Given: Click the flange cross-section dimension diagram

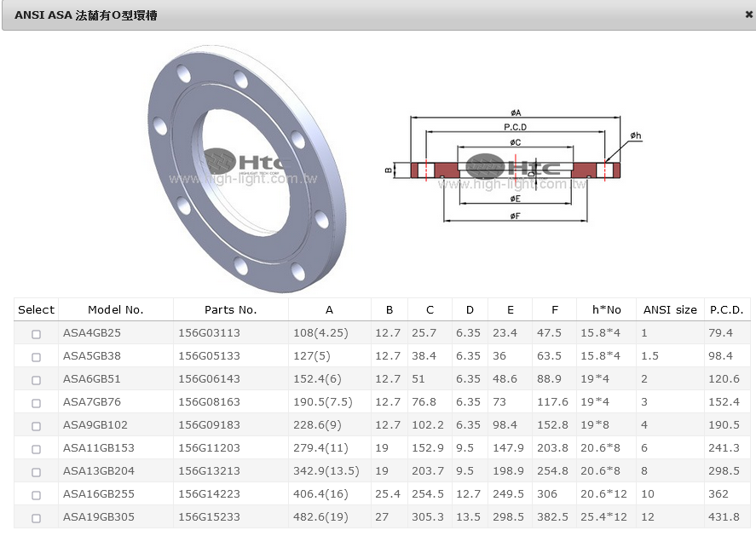Looking at the screenshot, I should [x=516, y=166].
